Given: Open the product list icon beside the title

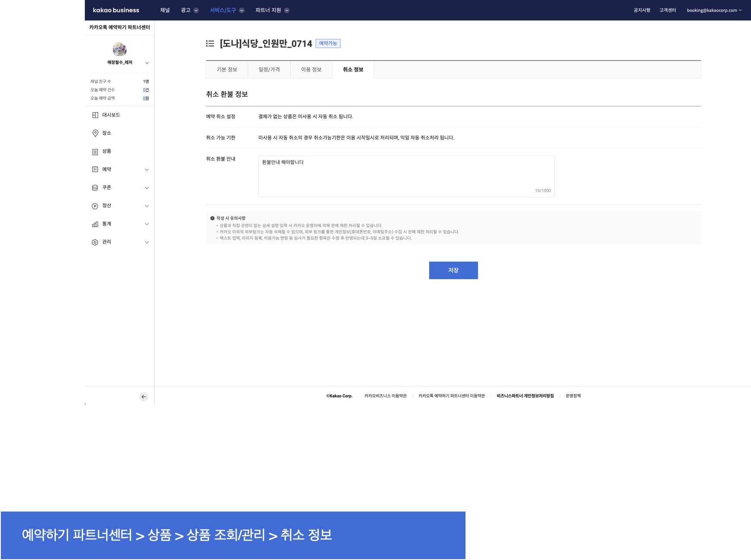Looking at the screenshot, I should [x=210, y=44].
